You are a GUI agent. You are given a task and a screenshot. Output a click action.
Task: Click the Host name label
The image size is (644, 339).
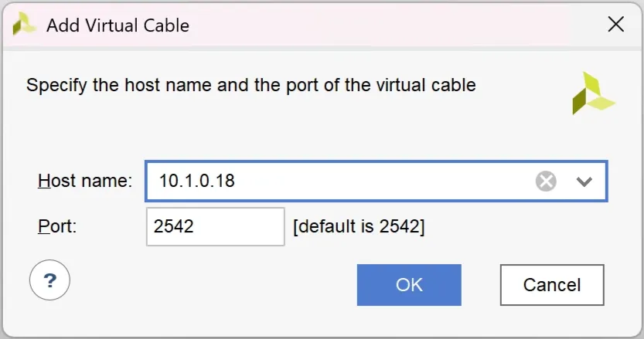pos(85,181)
